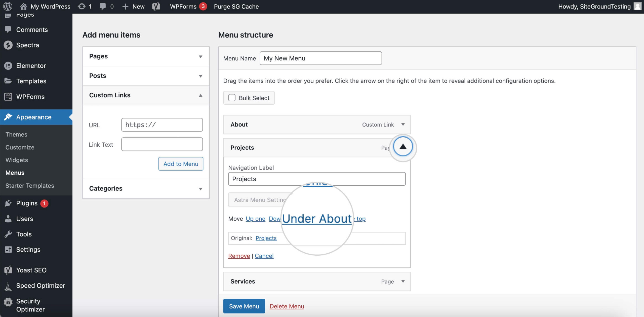Click the WPForms notification badge

coord(203,6)
